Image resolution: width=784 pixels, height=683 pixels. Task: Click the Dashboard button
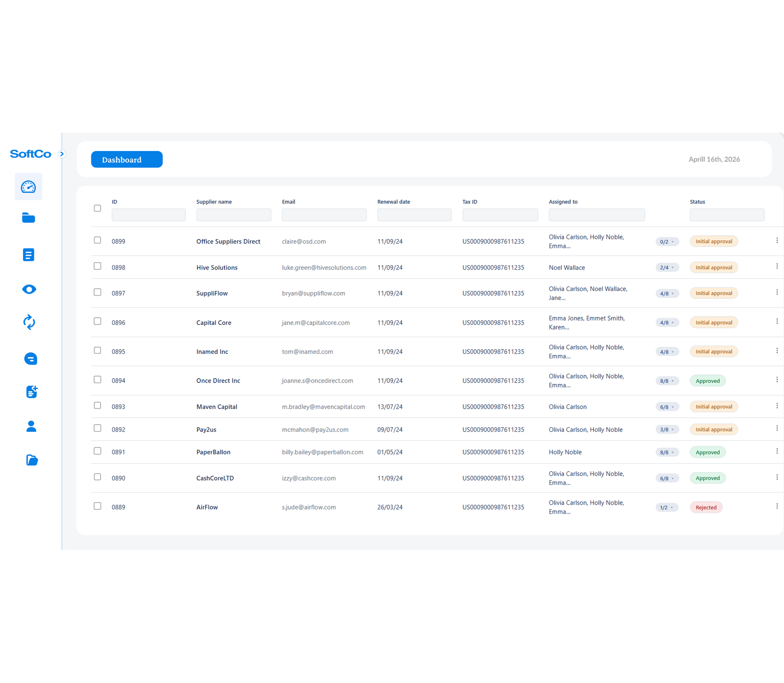coord(126,159)
